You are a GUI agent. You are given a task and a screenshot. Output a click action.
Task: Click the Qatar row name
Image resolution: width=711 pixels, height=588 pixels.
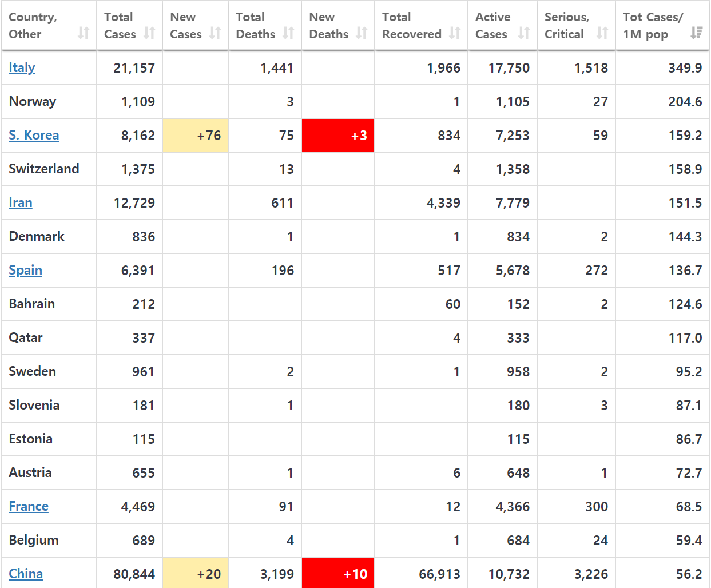click(x=26, y=337)
